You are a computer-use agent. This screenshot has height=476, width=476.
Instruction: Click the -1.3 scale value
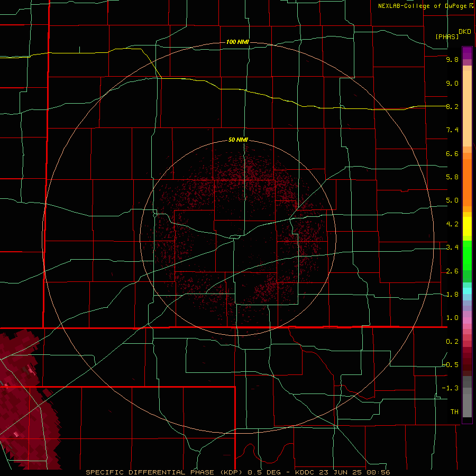(451, 388)
